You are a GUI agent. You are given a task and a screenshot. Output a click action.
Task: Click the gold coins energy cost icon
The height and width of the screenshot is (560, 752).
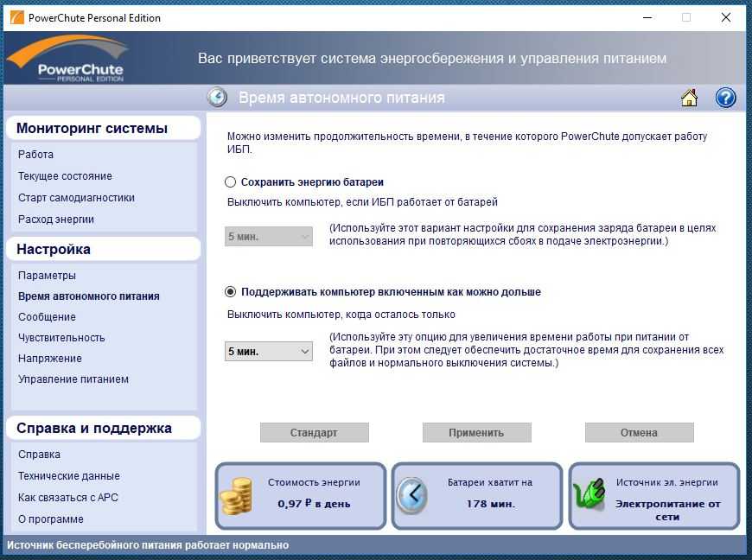coord(236,497)
